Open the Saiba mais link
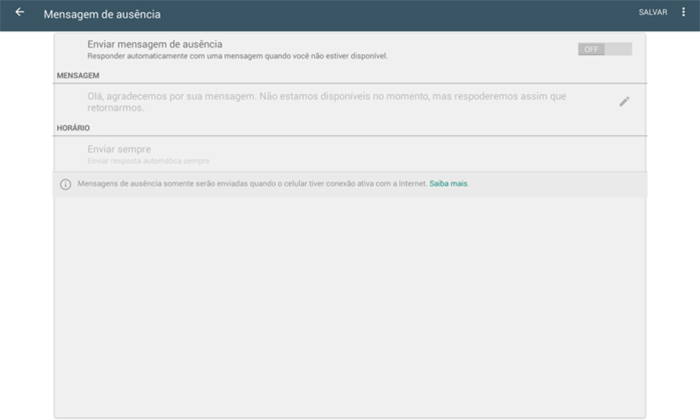The image size is (700, 420). coord(449,184)
